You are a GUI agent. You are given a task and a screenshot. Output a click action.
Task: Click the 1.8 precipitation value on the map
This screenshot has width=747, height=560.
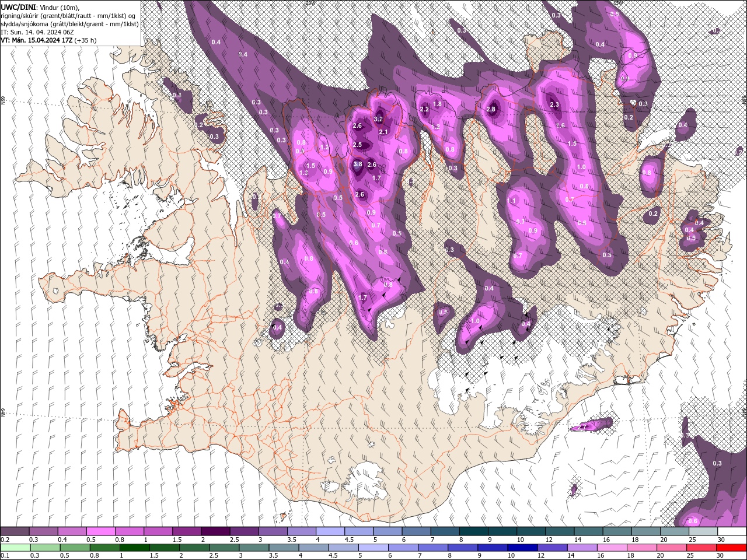click(x=437, y=104)
